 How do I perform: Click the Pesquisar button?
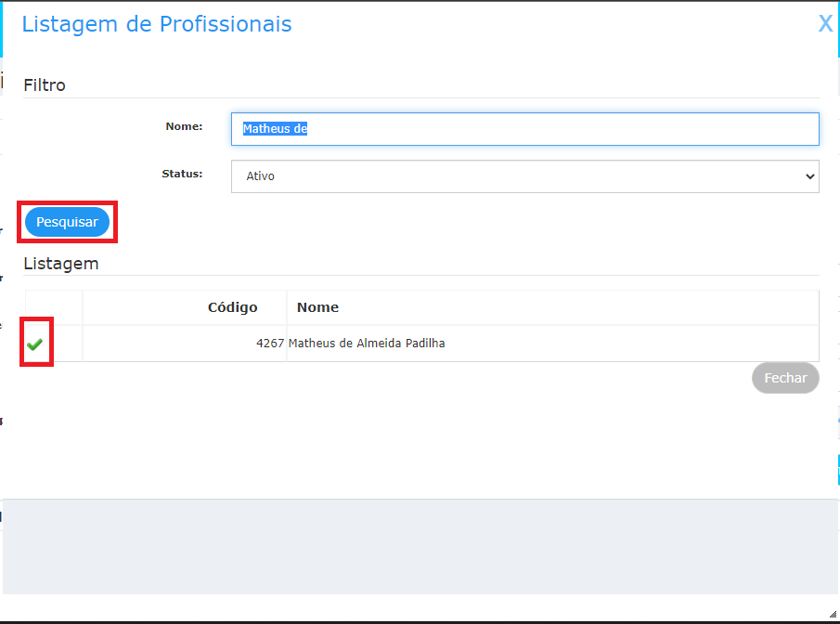coord(67,222)
